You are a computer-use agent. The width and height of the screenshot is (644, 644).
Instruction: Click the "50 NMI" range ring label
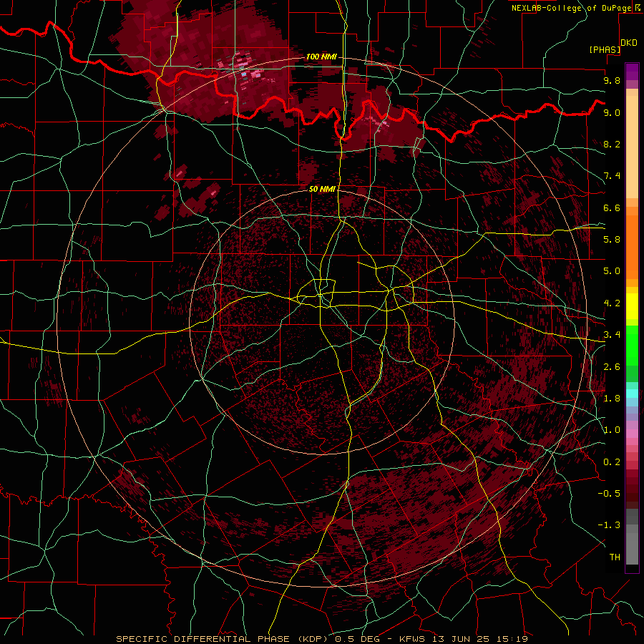(x=322, y=189)
